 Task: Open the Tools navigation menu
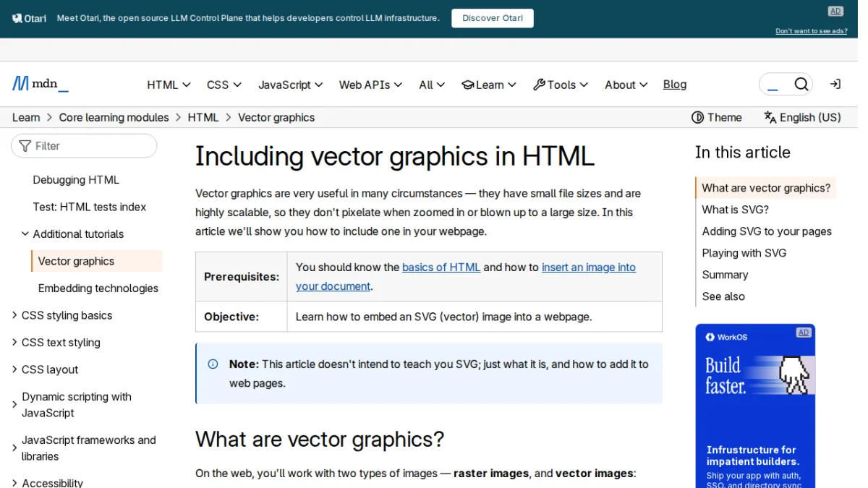[x=561, y=85]
